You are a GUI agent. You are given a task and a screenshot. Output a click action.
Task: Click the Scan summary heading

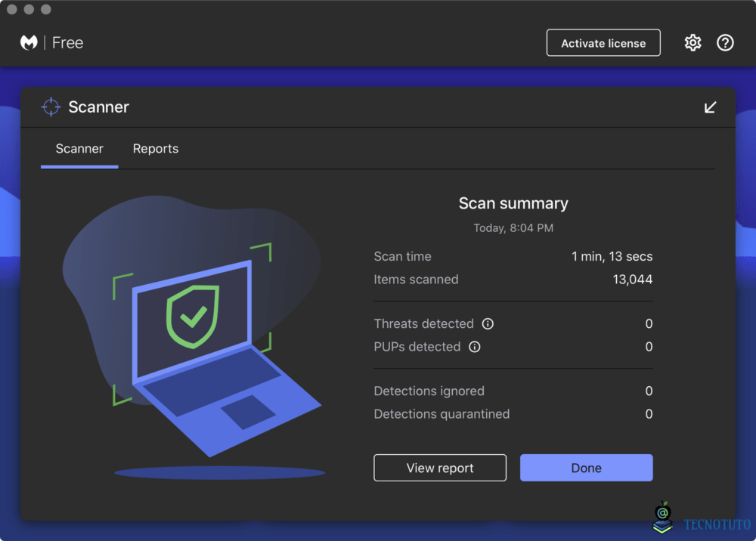[513, 203]
